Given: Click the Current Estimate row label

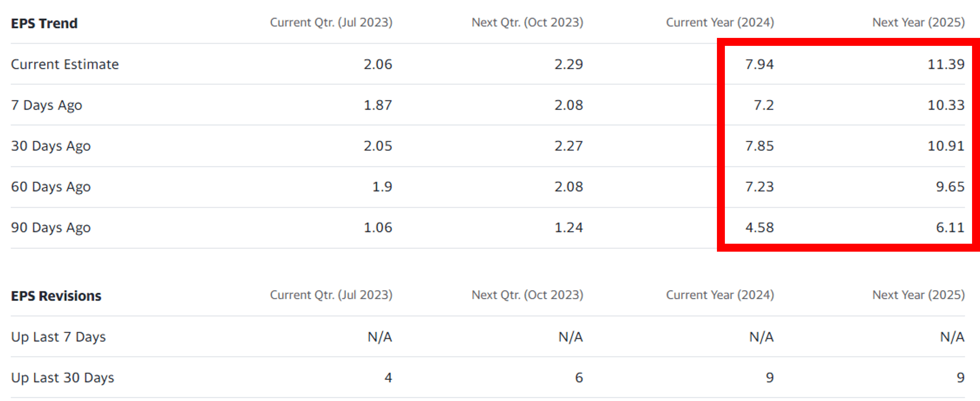Looking at the screenshot, I should (x=65, y=64).
